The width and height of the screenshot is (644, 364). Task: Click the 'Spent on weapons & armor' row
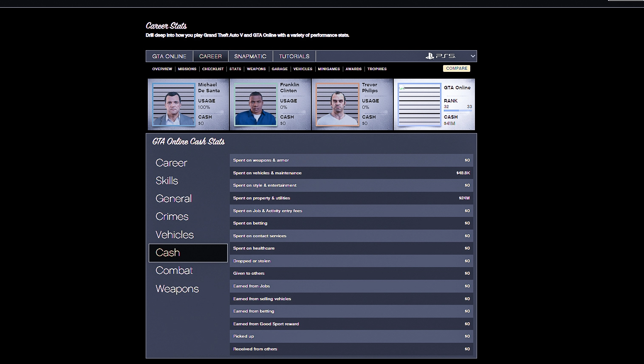tap(351, 160)
